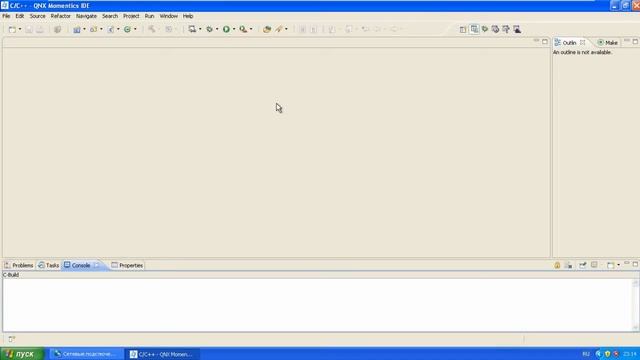640x360 pixels.
Task: Open the Refactor menu
Action: click(60, 16)
